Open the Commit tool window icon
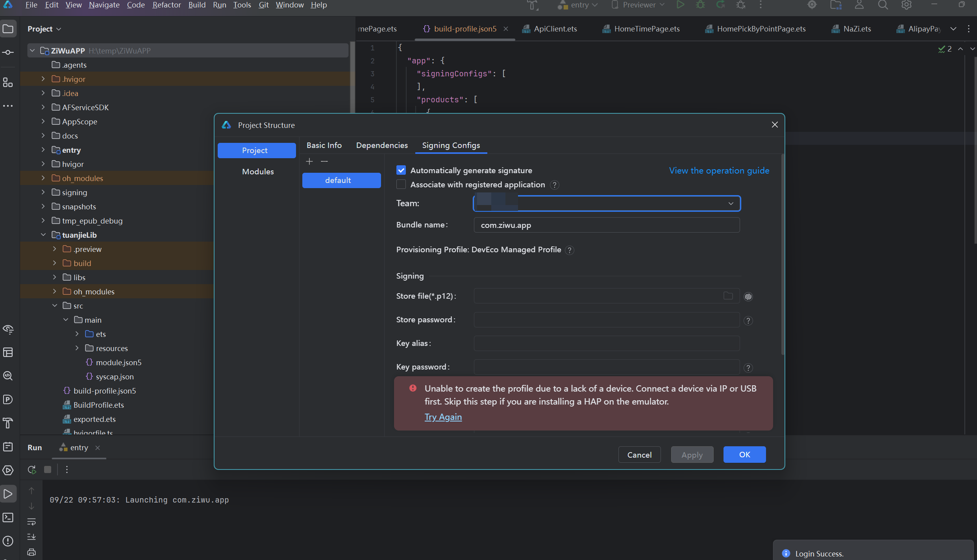Viewport: 977px width, 560px height. 8,52
